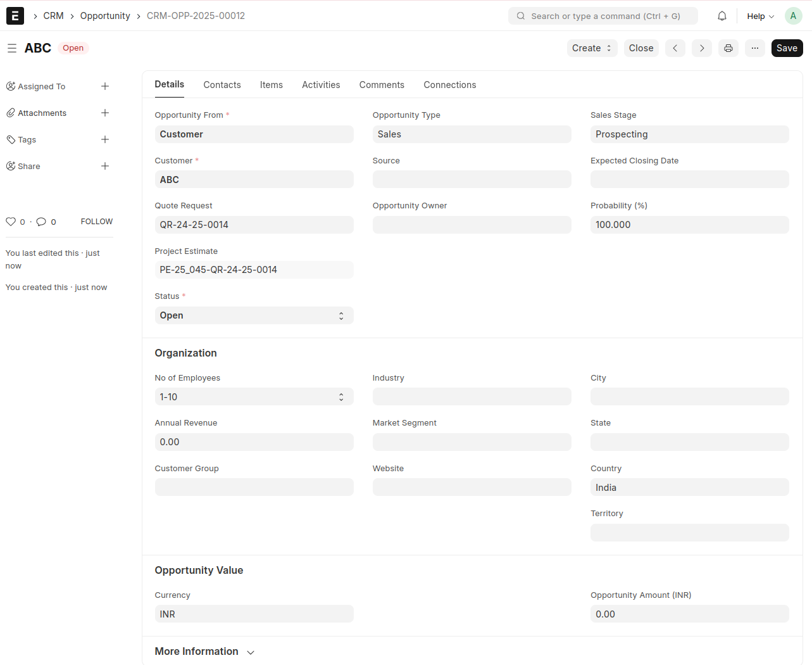The width and height of the screenshot is (812, 665).
Task: Open the three-dots more options menu
Action: click(755, 48)
